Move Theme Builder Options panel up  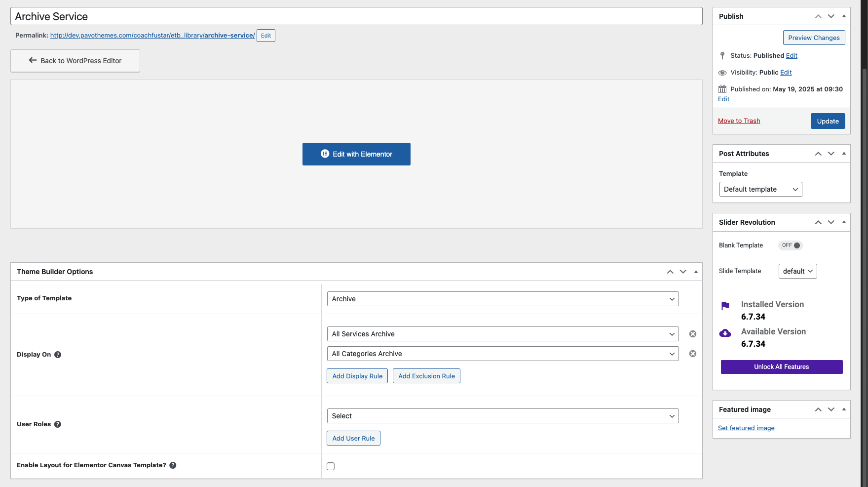tap(670, 272)
